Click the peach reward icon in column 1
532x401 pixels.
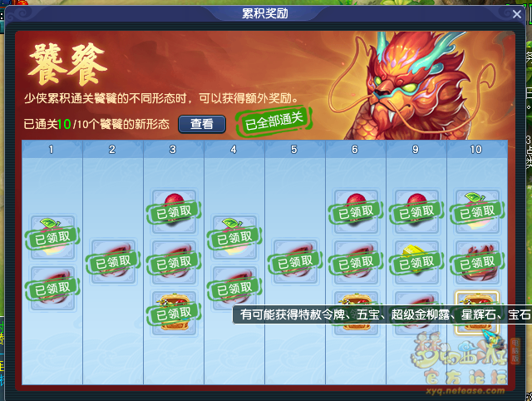click(x=52, y=237)
